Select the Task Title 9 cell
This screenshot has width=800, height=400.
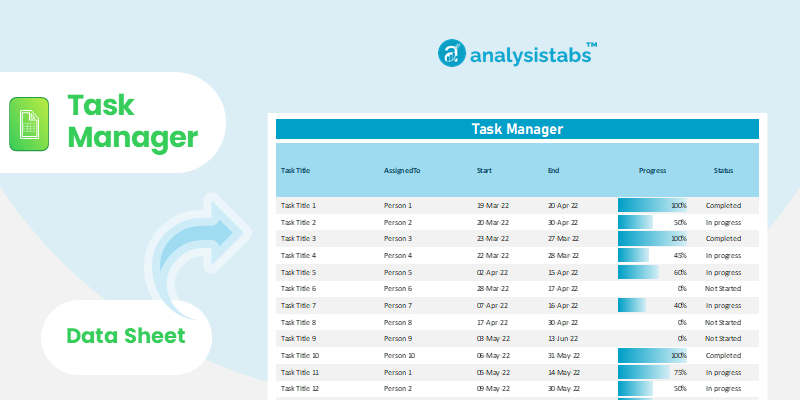pos(298,338)
